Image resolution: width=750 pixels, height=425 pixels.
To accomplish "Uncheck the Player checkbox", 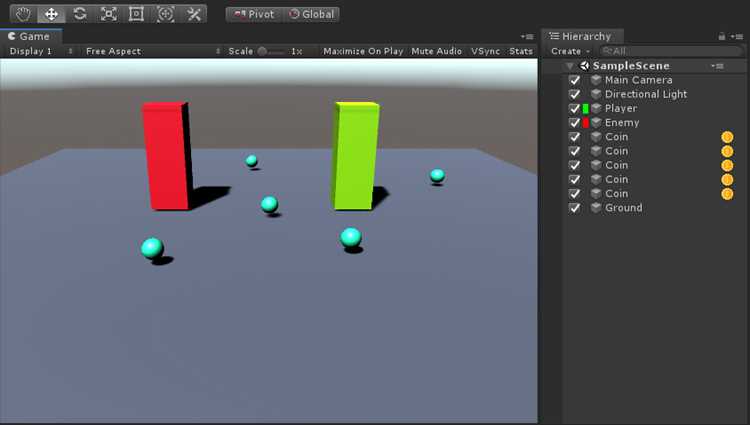I will [575, 109].
